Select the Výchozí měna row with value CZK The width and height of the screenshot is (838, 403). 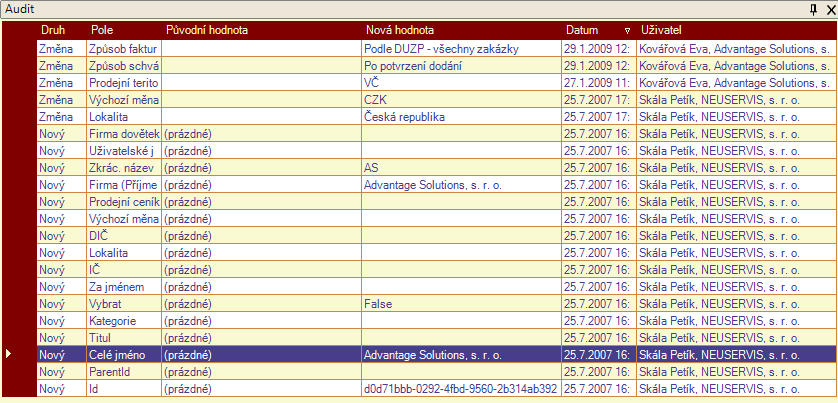pos(124,100)
